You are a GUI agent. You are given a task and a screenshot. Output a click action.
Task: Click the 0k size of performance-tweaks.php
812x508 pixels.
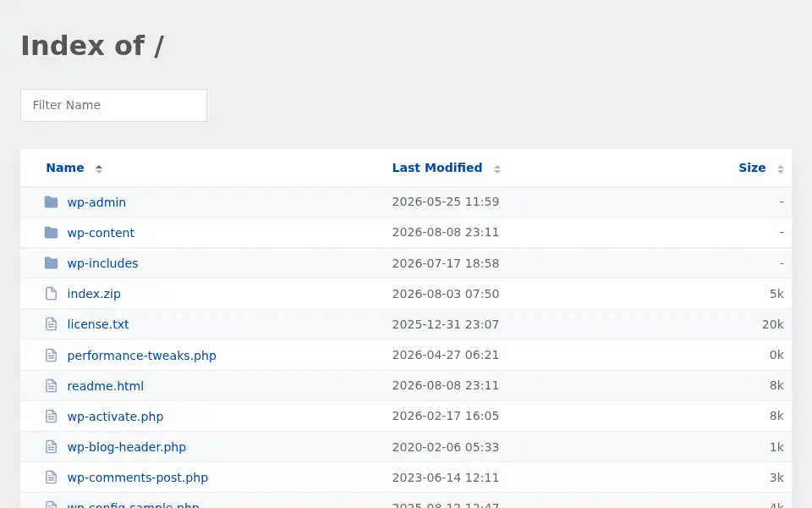(x=776, y=355)
